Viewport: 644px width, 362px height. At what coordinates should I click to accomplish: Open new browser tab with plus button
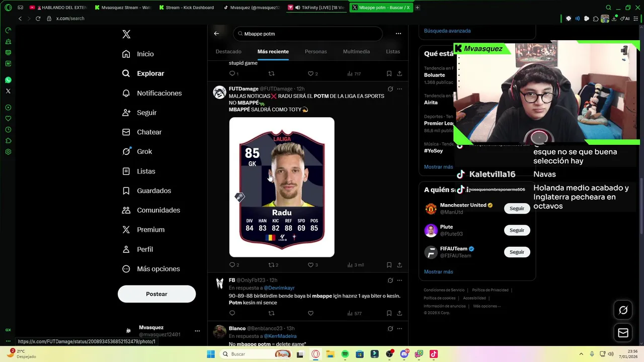417,8
